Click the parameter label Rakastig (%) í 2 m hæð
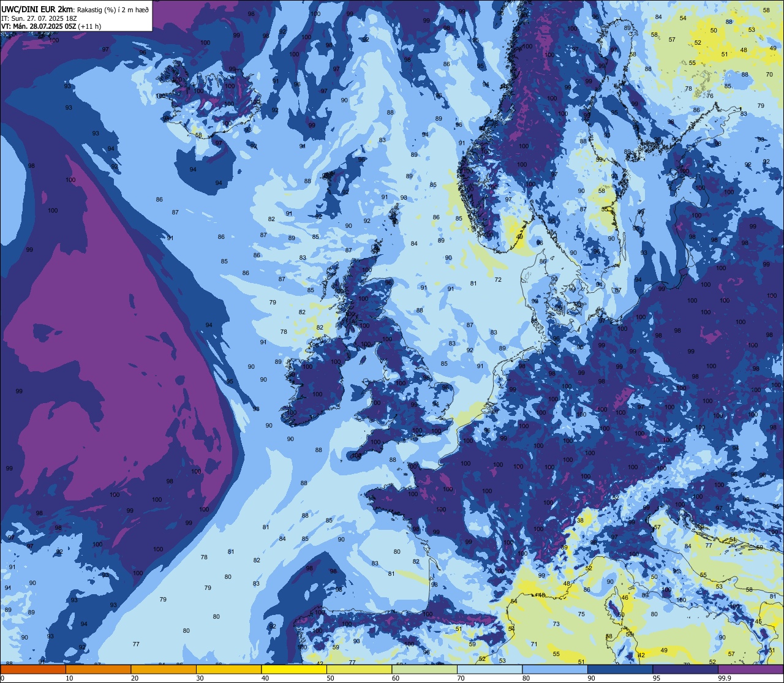 pyautogui.click(x=113, y=9)
